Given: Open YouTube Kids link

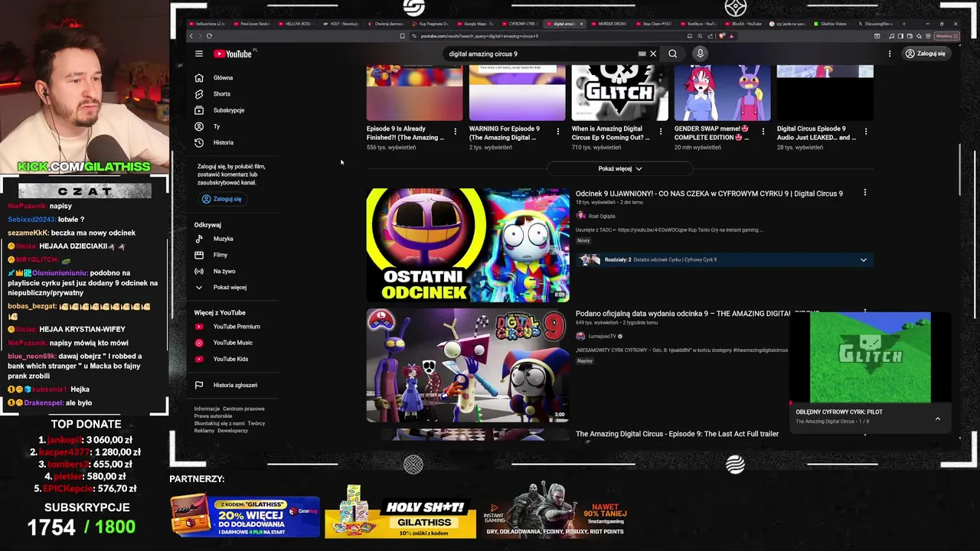Looking at the screenshot, I should point(230,359).
